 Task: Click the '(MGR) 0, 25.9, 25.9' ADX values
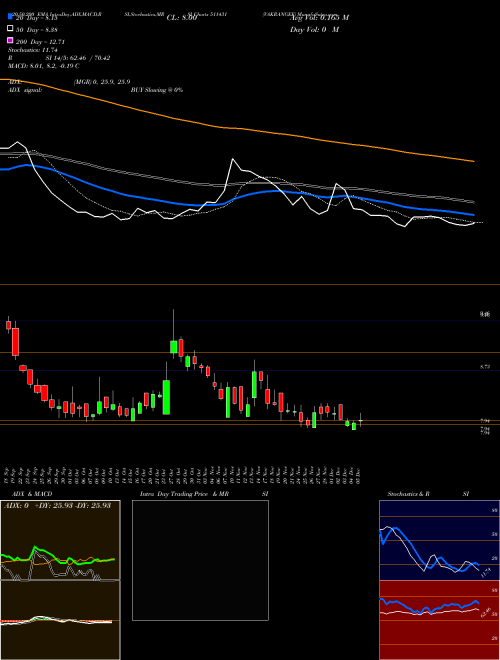tap(102, 82)
